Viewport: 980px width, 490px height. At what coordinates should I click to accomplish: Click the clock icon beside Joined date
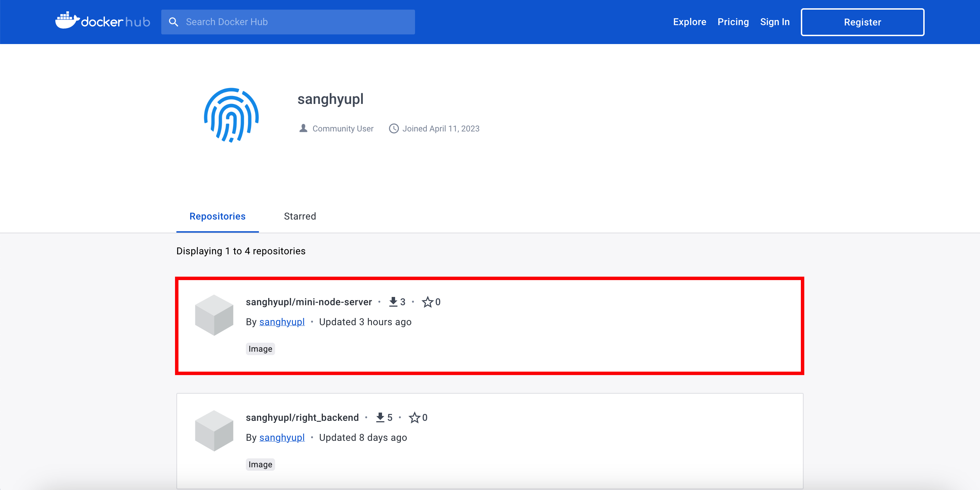[x=394, y=129]
